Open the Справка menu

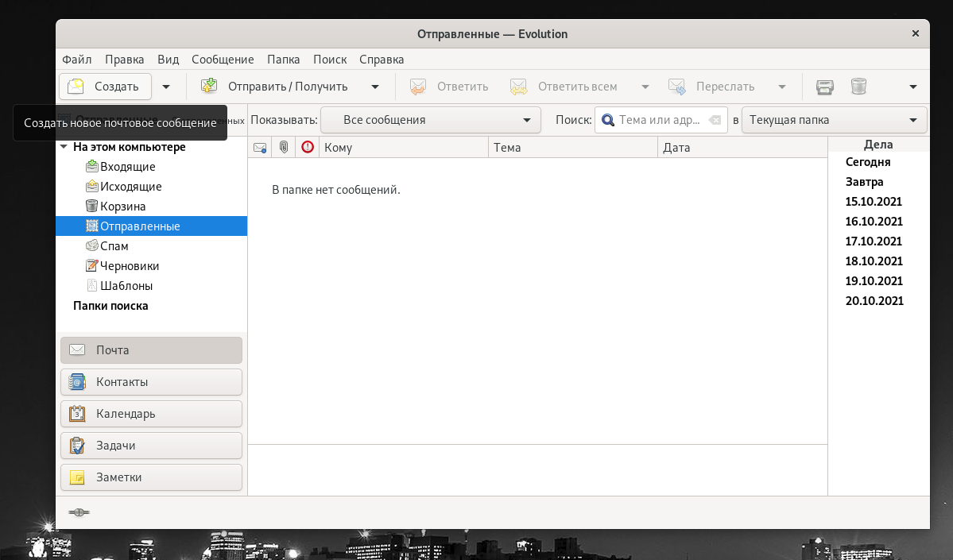click(382, 60)
